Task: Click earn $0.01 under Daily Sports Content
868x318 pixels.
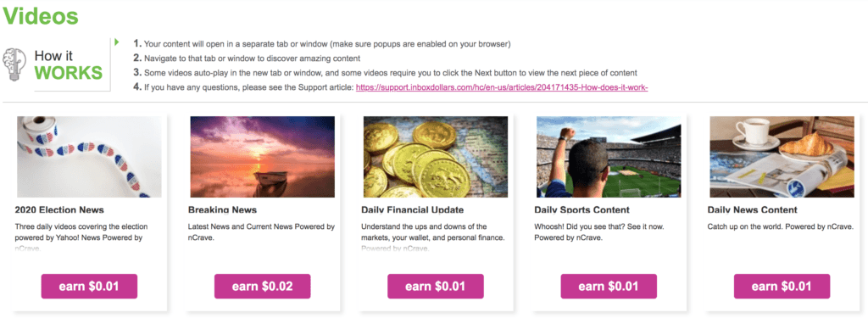Action: tap(609, 287)
